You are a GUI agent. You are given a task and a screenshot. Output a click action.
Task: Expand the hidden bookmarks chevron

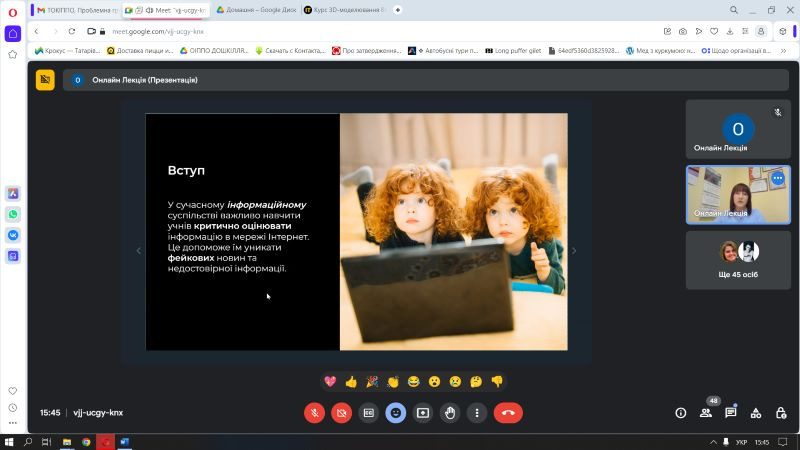[x=783, y=51]
